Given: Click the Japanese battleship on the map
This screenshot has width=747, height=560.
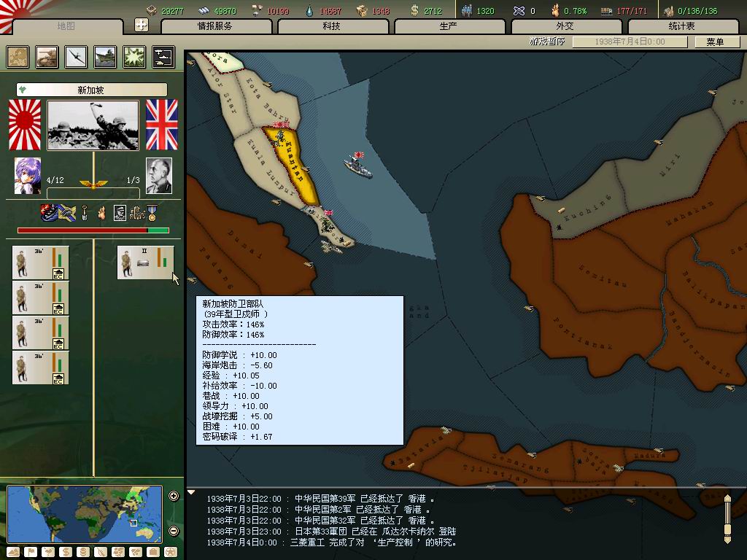Looking at the screenshot, I should point(357,165).
